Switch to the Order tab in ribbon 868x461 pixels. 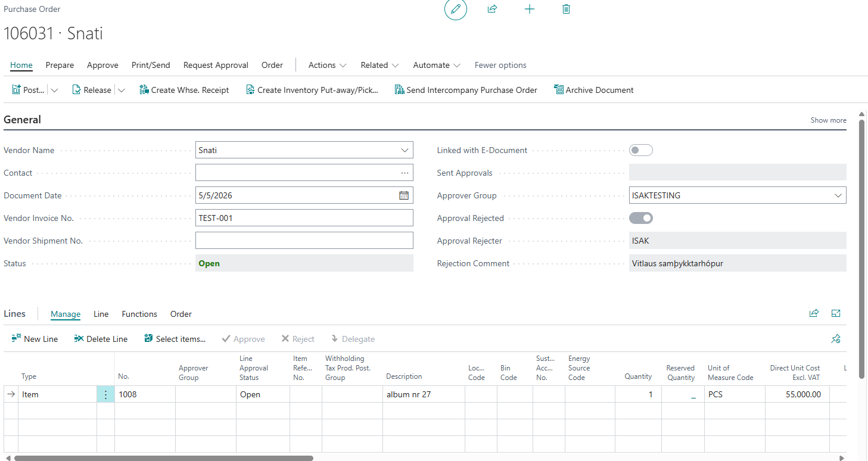tap(272, 65)
